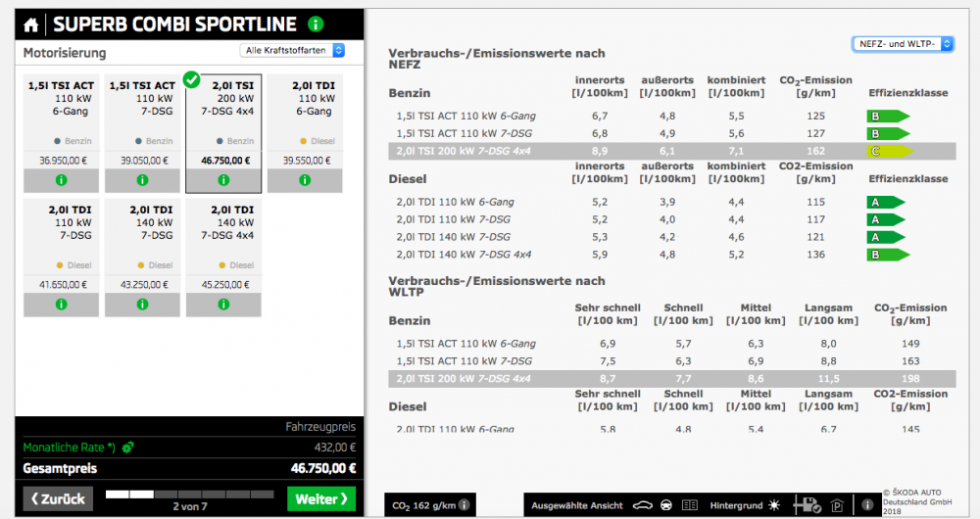Screen dimensions: 980x519
Task: Click the step progress bar 2 von 7
Action: click(x=190, y=494)
